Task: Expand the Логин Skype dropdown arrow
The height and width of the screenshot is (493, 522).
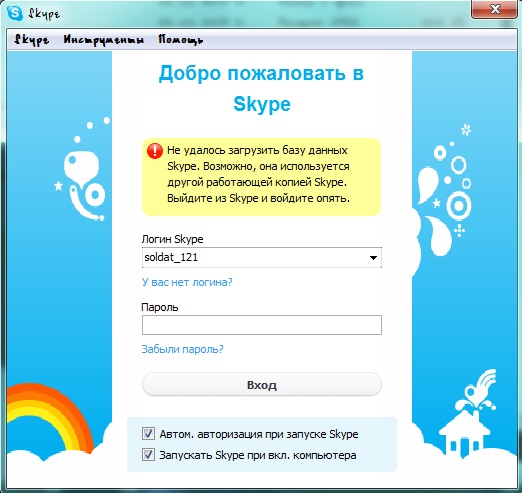Action: click(x=373, y=258)
